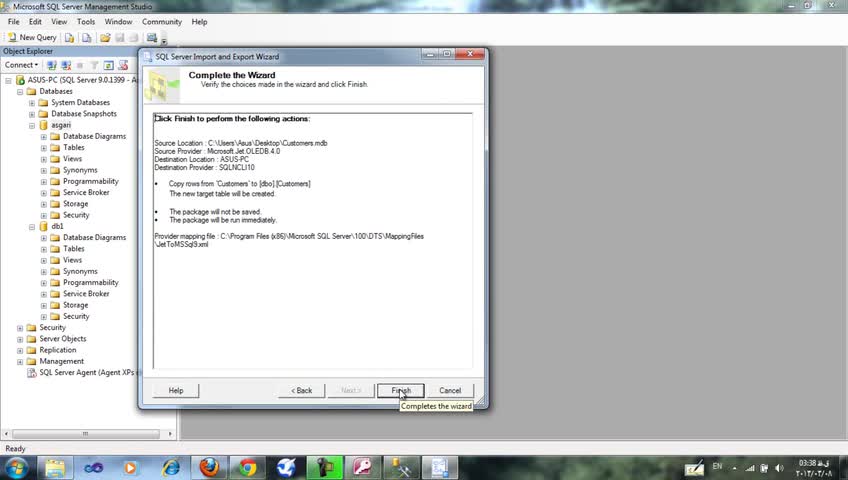
Task: Click the blue bird application taskbar icon
Action: 286,468
